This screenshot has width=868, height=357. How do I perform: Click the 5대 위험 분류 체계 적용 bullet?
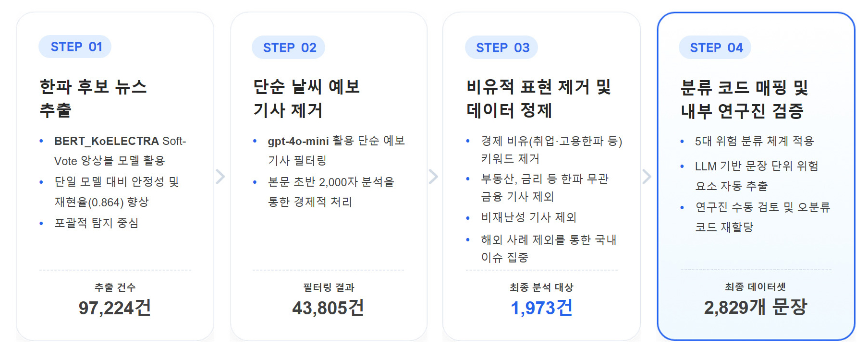754,141
